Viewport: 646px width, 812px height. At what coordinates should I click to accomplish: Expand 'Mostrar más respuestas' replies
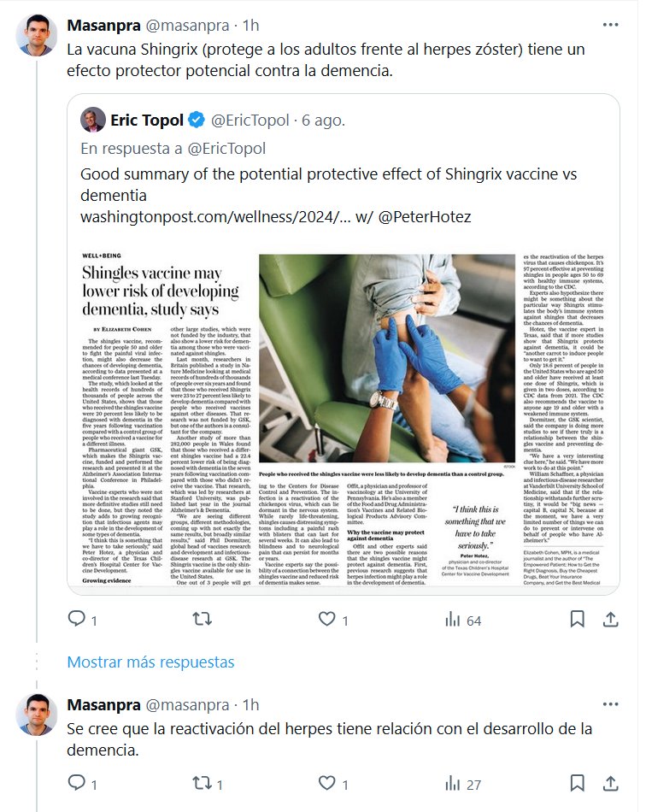click(150, 662)
